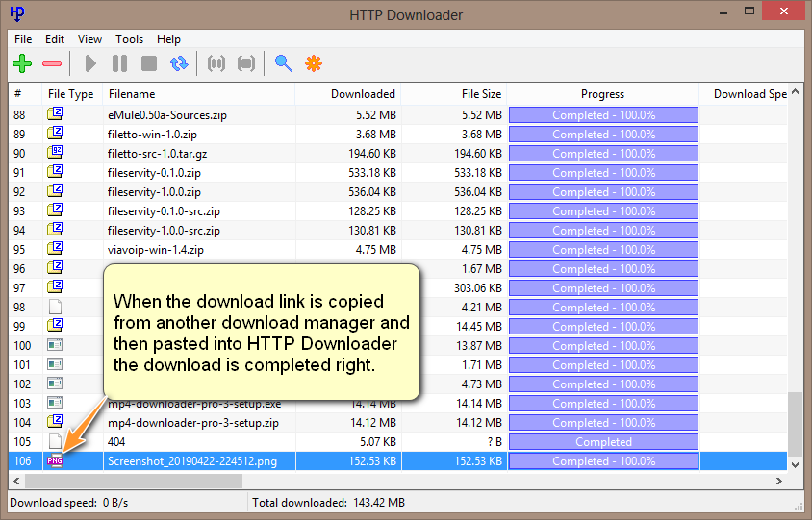
Task: Open the View menu
Action: click(89, 39)
